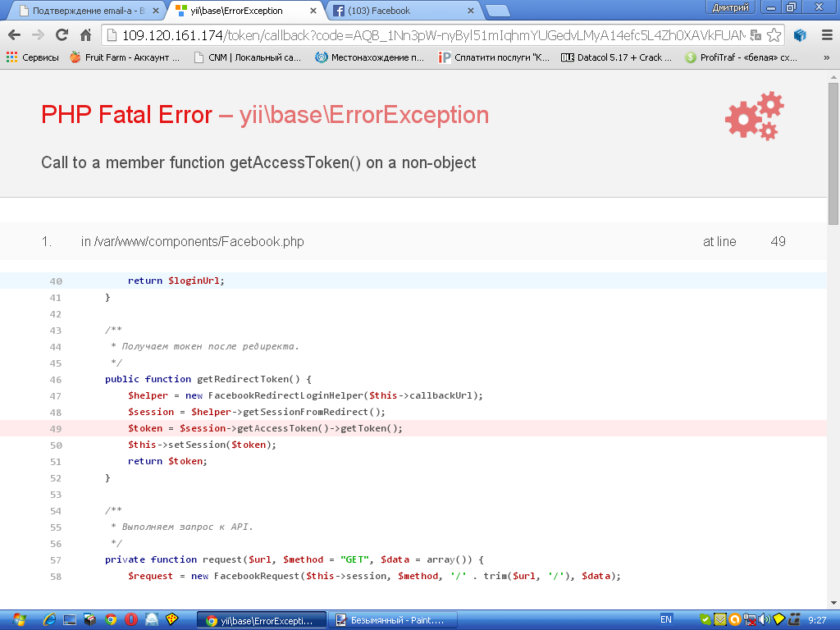Click the browser Forward arrow
This screenshot has height=630, width=840.
coord(38,35)
